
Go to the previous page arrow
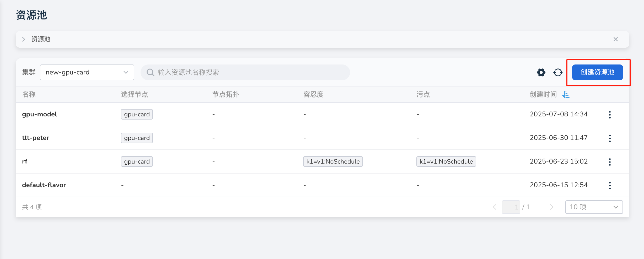click(495, 207)
